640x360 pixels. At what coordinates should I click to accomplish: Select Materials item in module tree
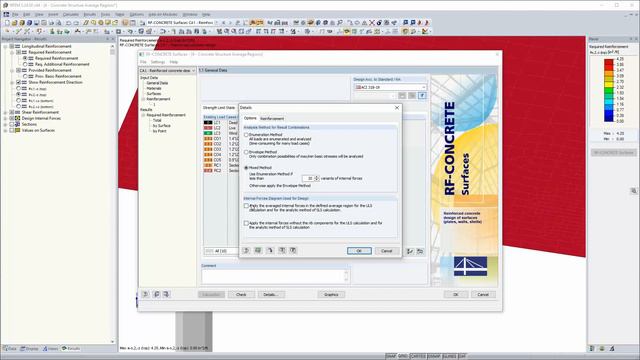click(154, 89)
